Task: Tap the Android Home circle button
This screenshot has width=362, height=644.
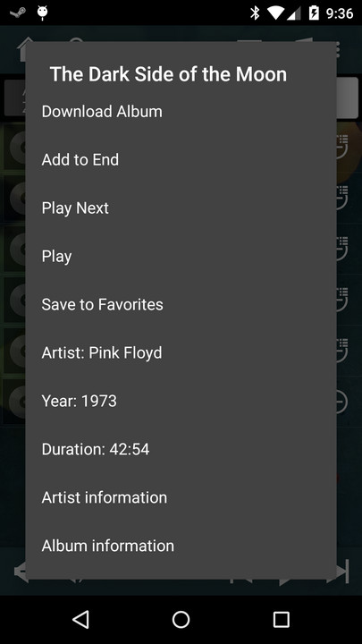Action: pos(181,619)
